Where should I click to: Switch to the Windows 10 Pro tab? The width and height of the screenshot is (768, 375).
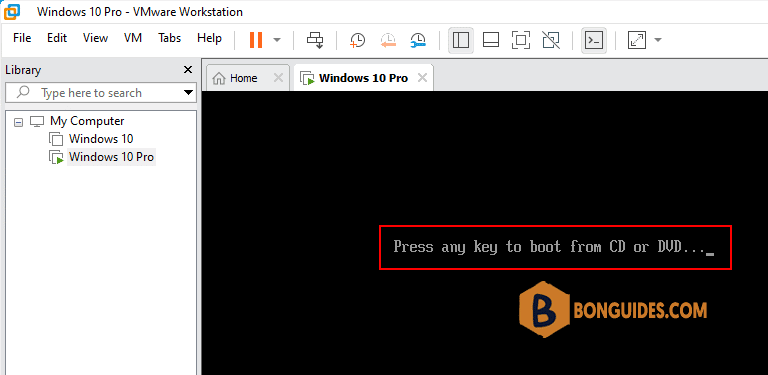(x=363, y=78)
